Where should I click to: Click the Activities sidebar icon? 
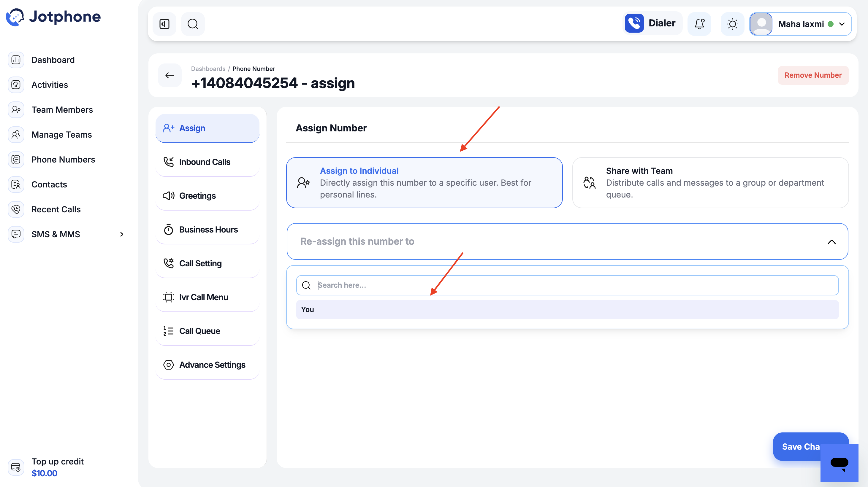[x=16, y=85]
